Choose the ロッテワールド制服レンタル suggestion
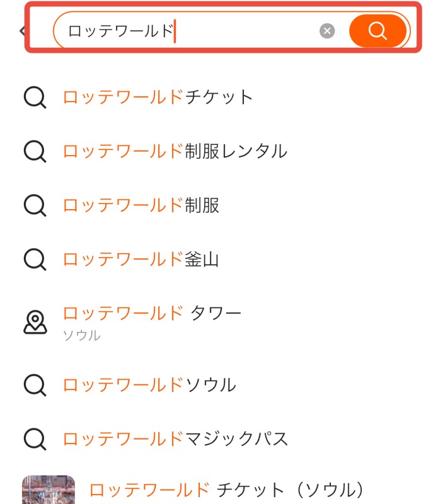Image resolution: width=433 pixels, height=504 pixels. 175,151
